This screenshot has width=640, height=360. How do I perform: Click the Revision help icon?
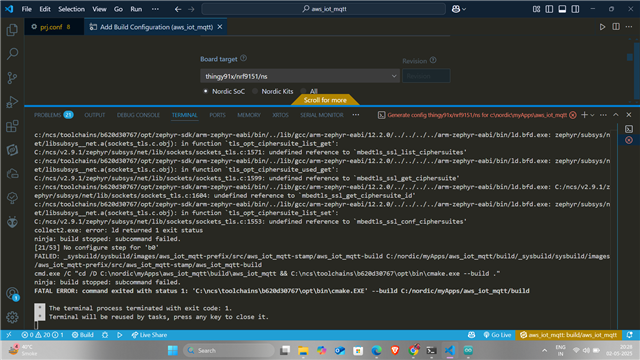tap(433, 60)
